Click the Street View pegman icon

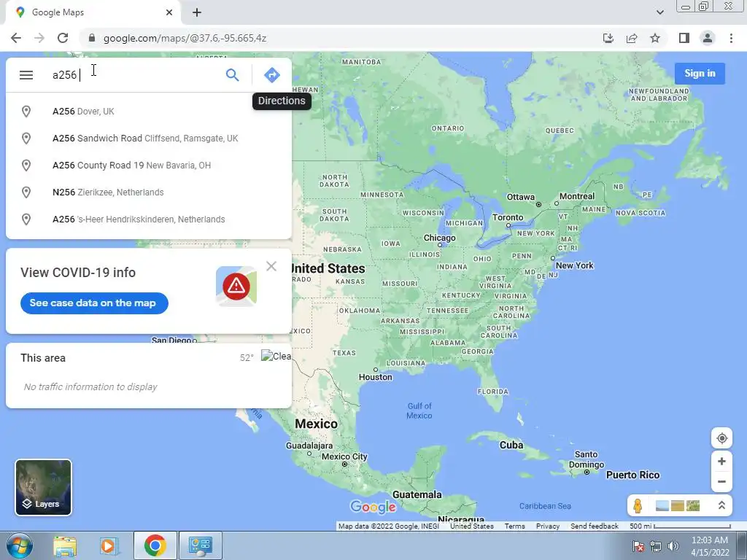[x=638, y=506]
